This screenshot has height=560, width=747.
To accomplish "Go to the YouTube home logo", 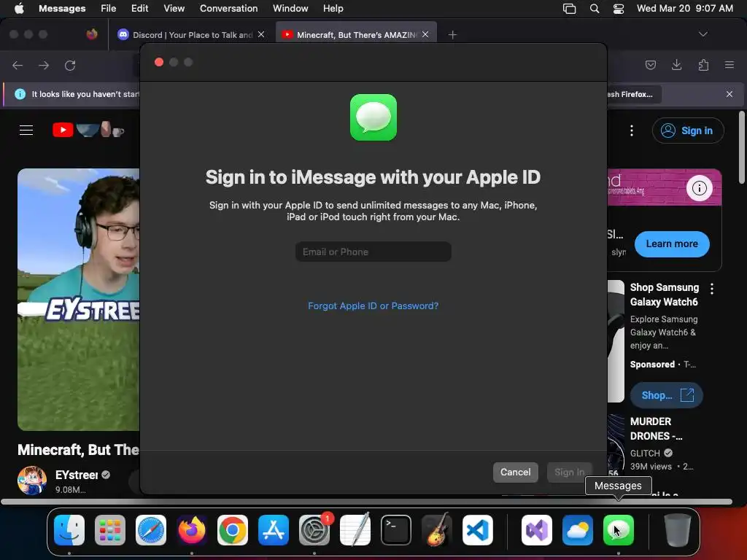I will 88,130.
